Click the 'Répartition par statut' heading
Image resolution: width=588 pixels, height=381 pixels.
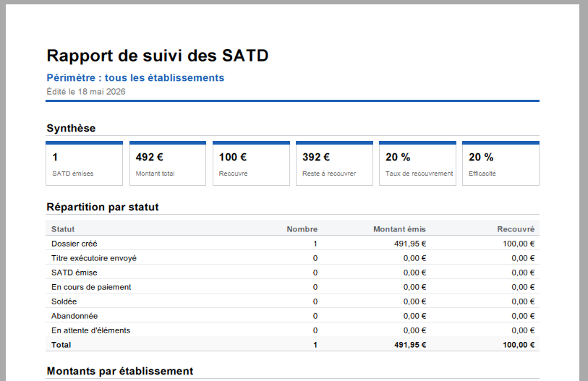click(x=103, y=207)
